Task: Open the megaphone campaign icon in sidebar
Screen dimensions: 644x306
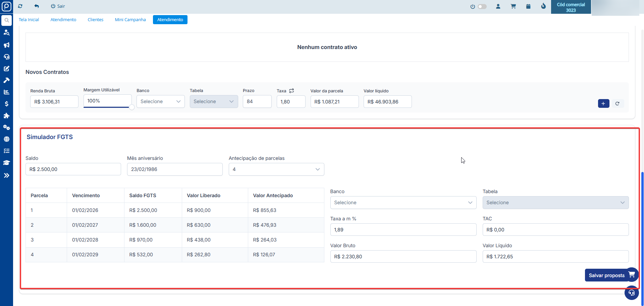Action: pyautogui.click(x=6, y=45)
